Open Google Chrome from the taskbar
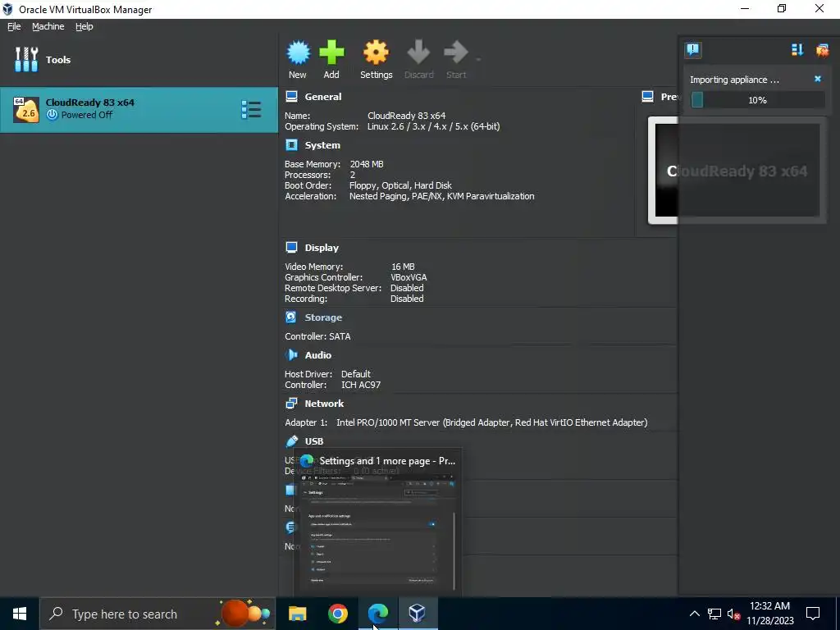Screen dimensions: 840x630 pos(337,614)
